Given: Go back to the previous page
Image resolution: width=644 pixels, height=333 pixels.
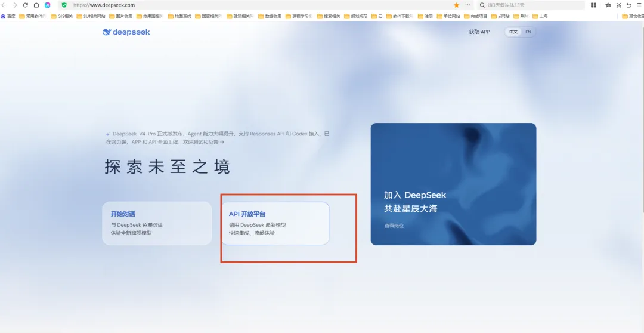Looking at the screenshot, I should pos(4,5).
